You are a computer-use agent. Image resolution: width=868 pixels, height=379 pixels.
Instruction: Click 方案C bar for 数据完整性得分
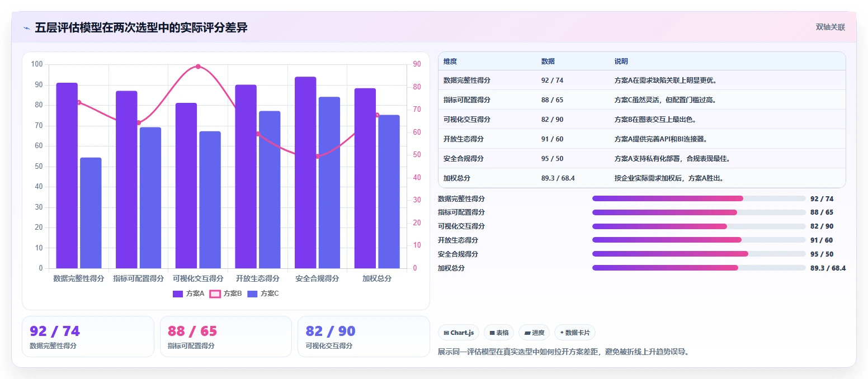pos(91,213)
